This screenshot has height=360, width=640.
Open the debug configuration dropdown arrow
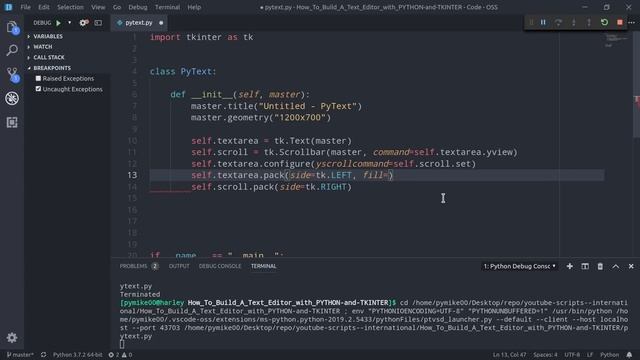point(69,23)
